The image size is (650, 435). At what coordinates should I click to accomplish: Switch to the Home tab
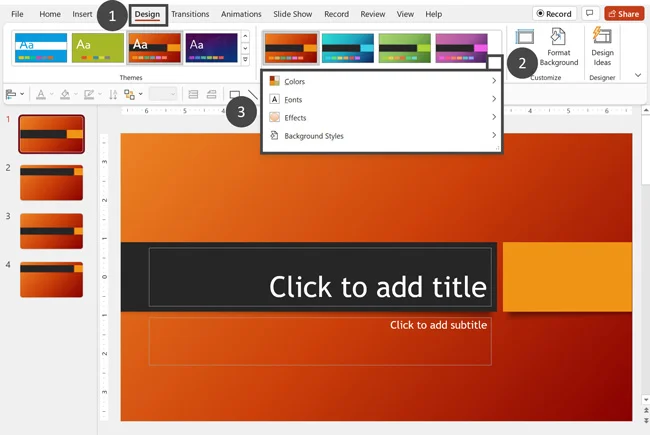click(50, 14)
